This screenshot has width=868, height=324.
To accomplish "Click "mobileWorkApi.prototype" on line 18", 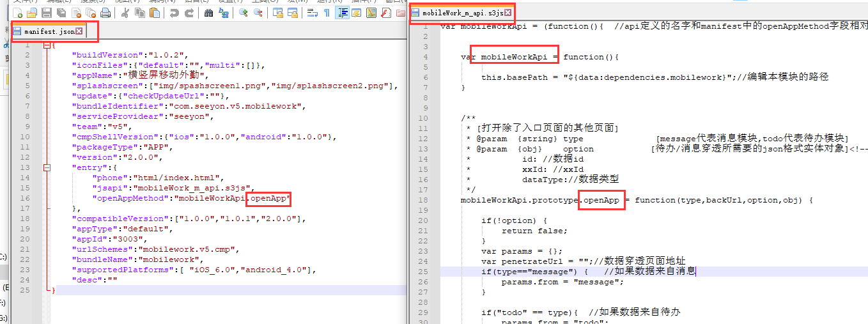I will point(520,200).
